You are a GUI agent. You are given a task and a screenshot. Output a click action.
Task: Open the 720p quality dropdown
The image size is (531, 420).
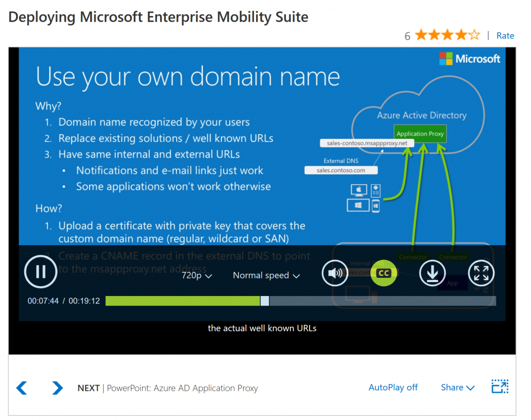[x=197, y=275]
